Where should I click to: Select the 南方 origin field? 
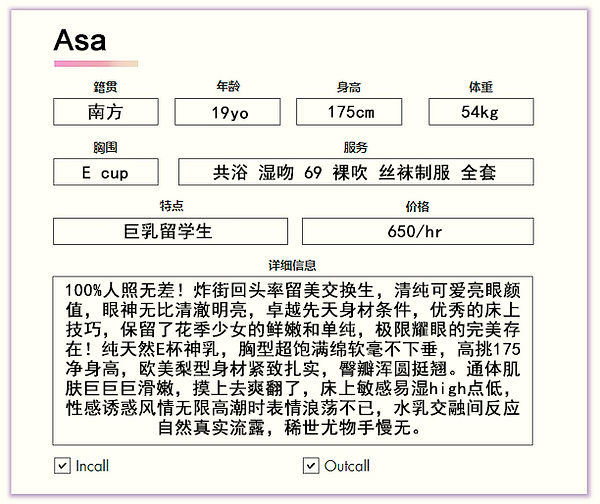click(106, 112)
